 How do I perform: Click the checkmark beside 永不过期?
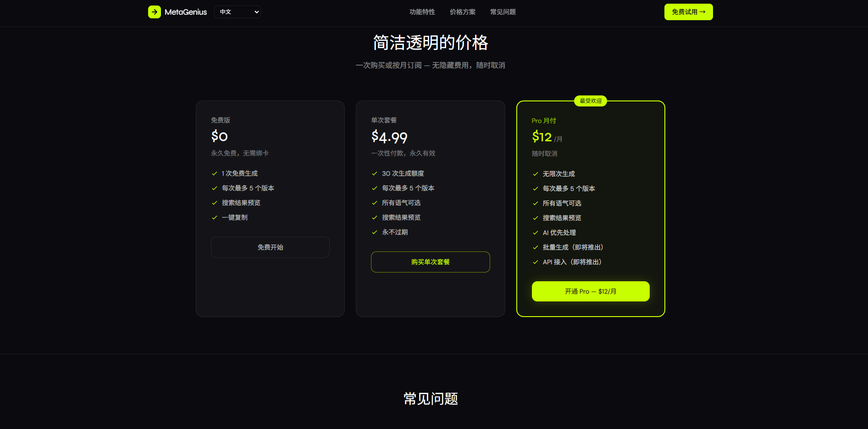[374, 232]
